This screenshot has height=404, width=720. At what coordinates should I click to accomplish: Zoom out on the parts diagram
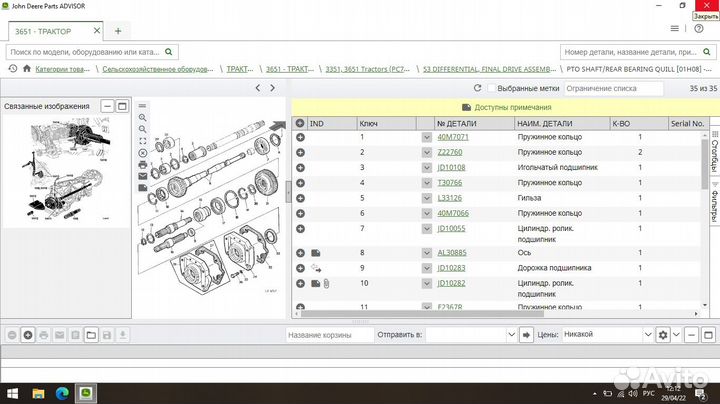point(143,129)
